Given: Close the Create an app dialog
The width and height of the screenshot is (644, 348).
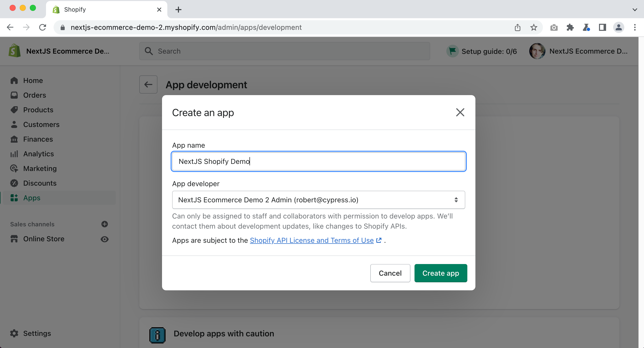Looking at the screenshot, I should coord(460,112).
